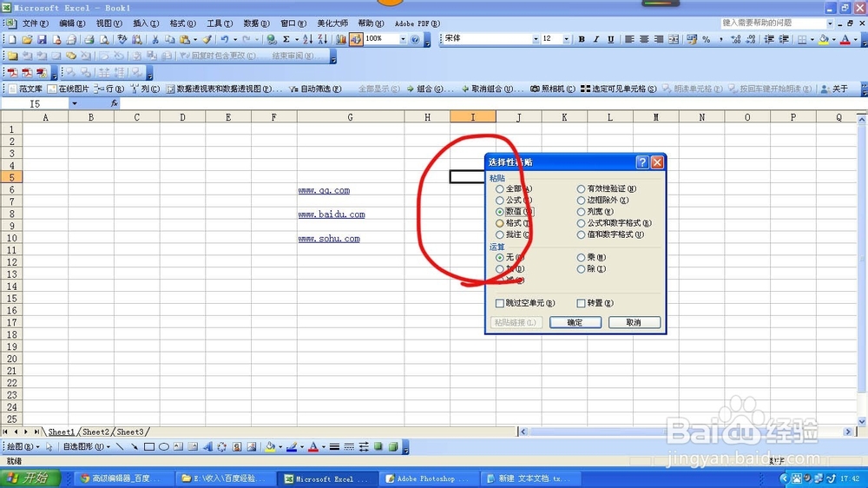Viewport: 868px width, 488px height.
Task: Open the zoom 100% dropdown
Action: point(403,39)
